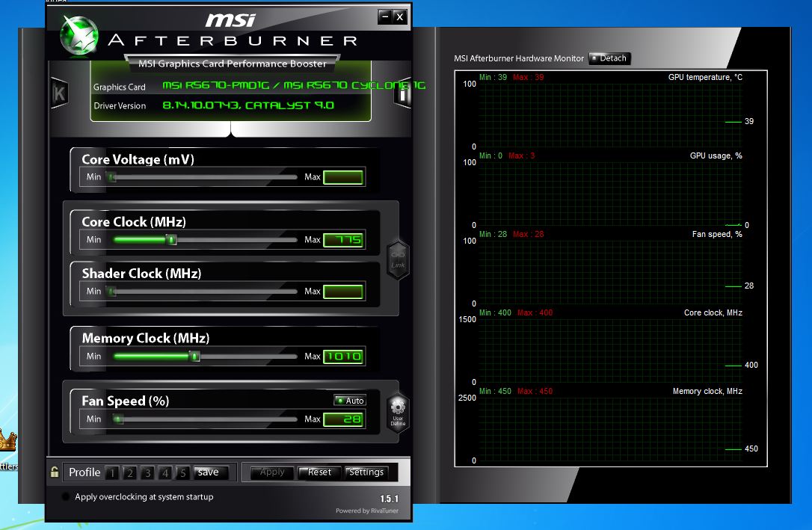Enable Auto fan speed
812x530 pixels.
pos(350,400)
